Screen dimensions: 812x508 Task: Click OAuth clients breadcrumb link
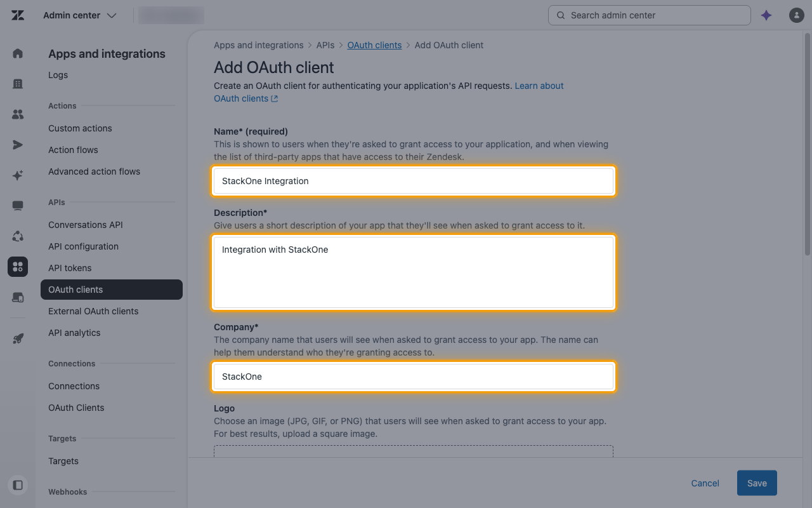pos(374,45)
